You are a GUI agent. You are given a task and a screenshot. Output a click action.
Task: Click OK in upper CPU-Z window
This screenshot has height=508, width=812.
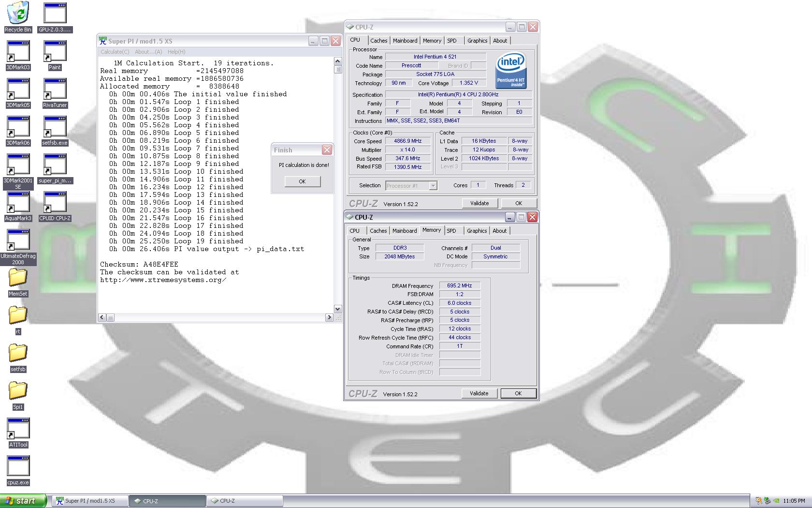pos(519,203)
